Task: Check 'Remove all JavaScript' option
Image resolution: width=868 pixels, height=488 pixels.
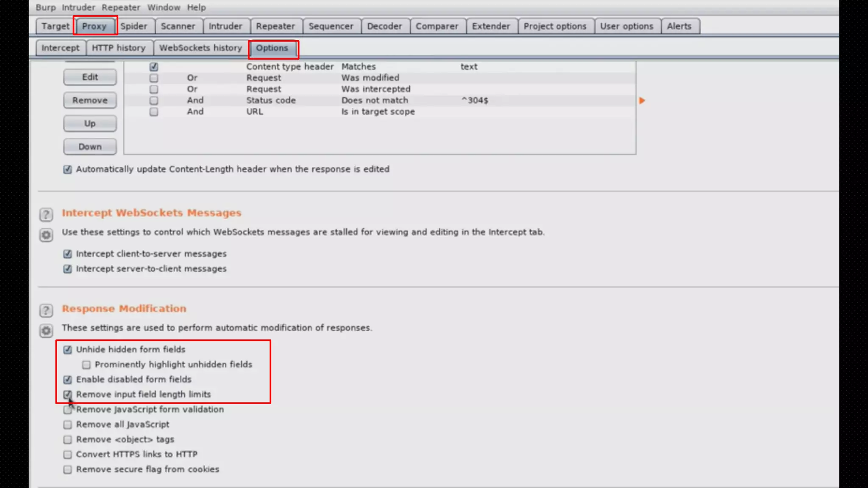Action: pyautogui.click(x=67, y=424)
